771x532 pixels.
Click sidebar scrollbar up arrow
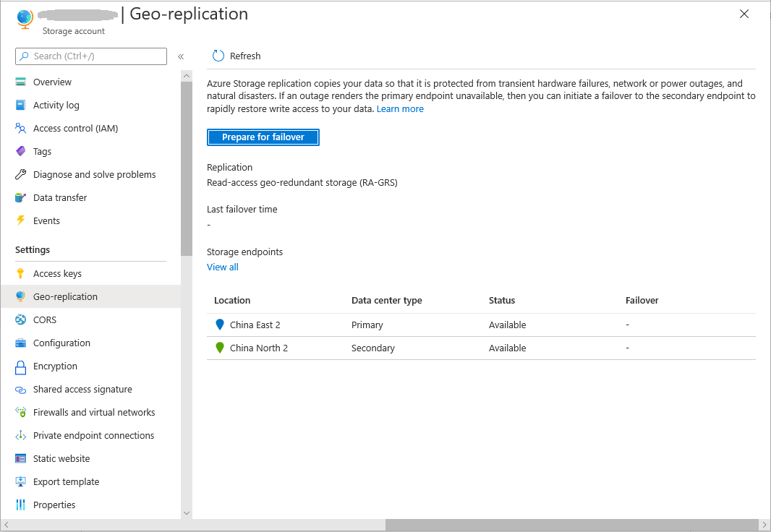[187, 76]
